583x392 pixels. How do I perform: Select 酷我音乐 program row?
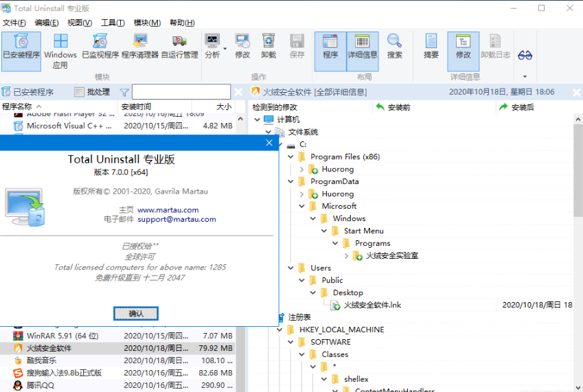point(117,360)
